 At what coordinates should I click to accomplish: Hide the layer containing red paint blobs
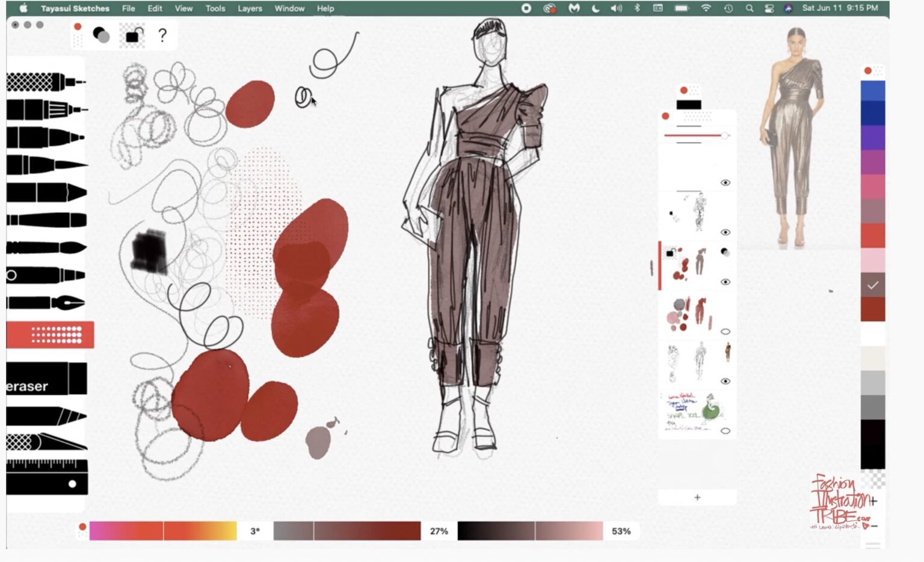726,281
